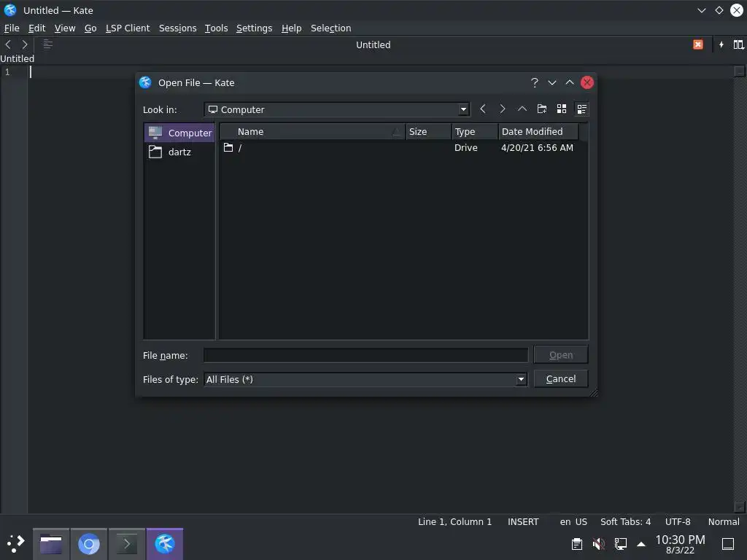Open the Help menu
747x560 pixels.
click(292, 28)
